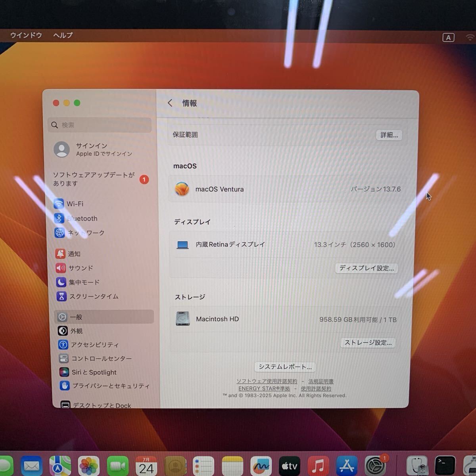Open 法規証明書 regulatory certification link
Viewport: 476px width, 476px height.
(x=321, y=381)
